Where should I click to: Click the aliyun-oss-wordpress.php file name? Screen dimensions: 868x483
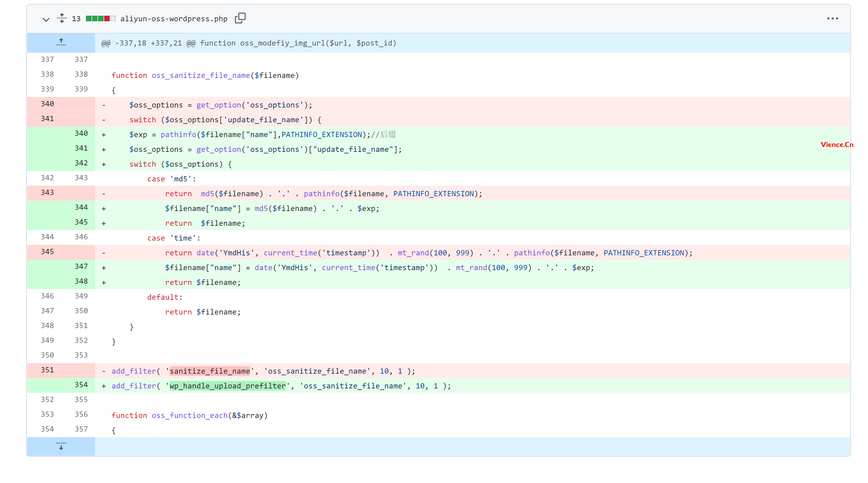(174, 19)
